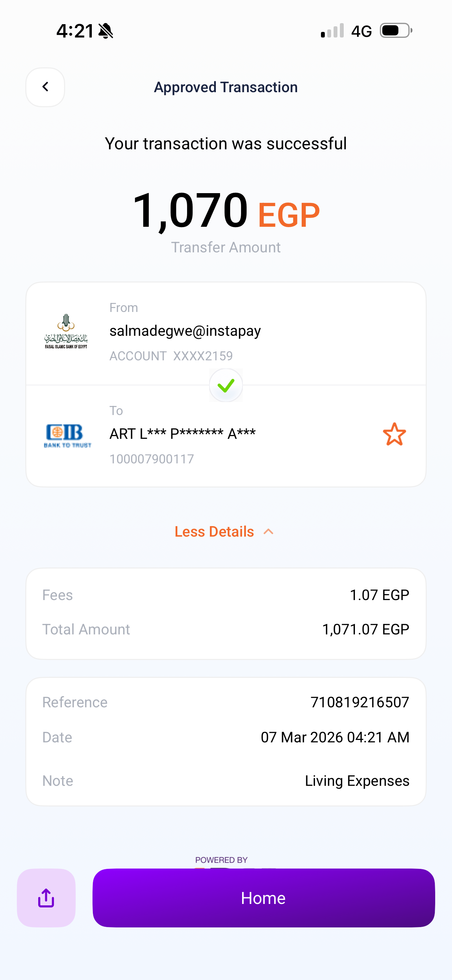Image resolution: width=452 pixels, height=980 pixels.
Task: Tap the silent bell status icon
Action: tap(106, 31)
